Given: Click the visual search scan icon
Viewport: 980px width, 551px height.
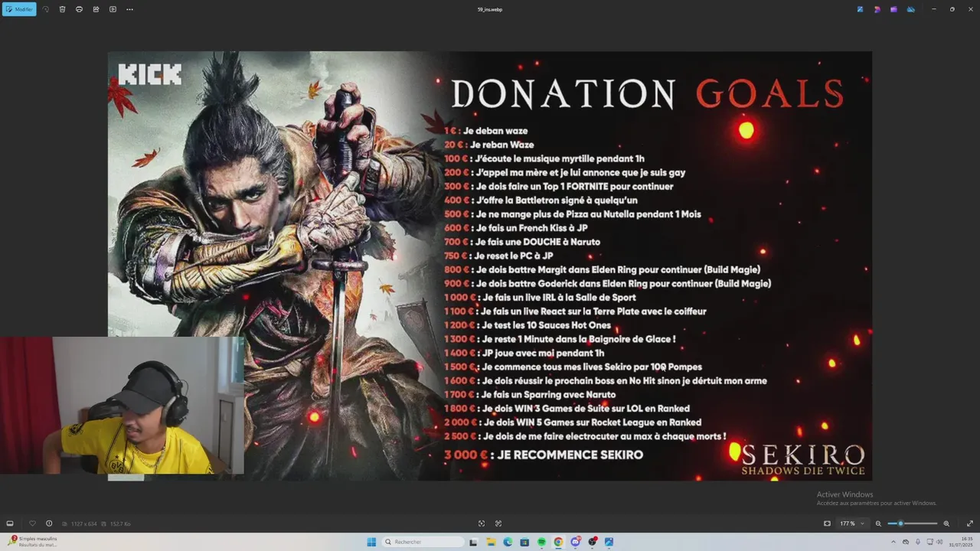Looking at the screenshot, I should (x=498, y=523).
